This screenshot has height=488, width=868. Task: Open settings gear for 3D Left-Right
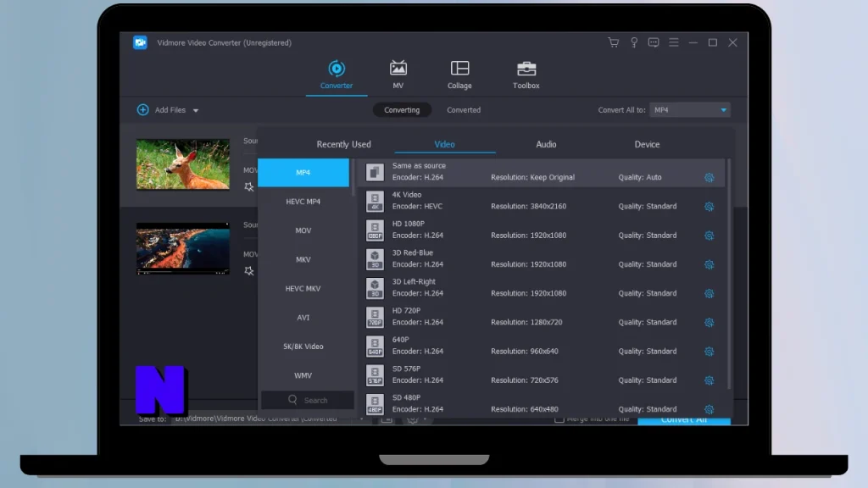coord(709,293)
